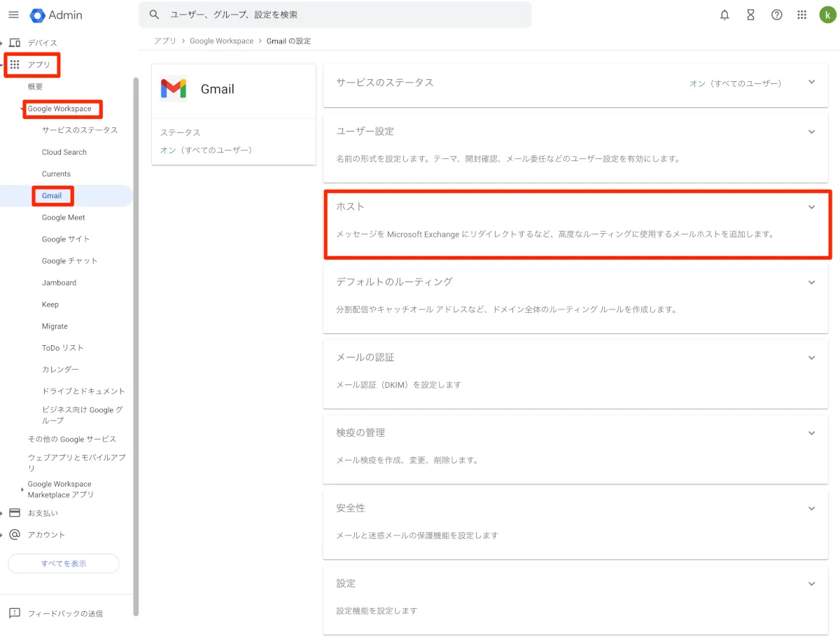Select アプリ in the sidebar
Image resolution: width=840 pixels, height=637 pixels.
point(39,64)
